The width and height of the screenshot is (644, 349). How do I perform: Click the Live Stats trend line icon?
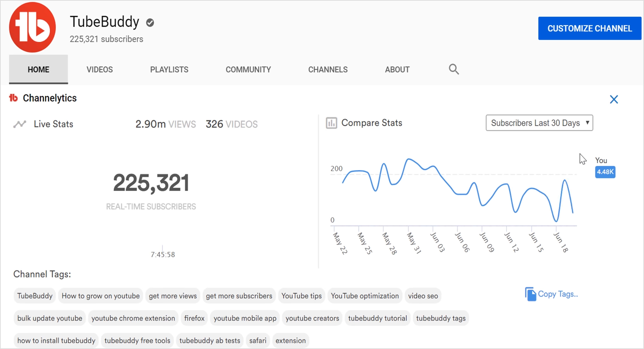coord(20,124)
